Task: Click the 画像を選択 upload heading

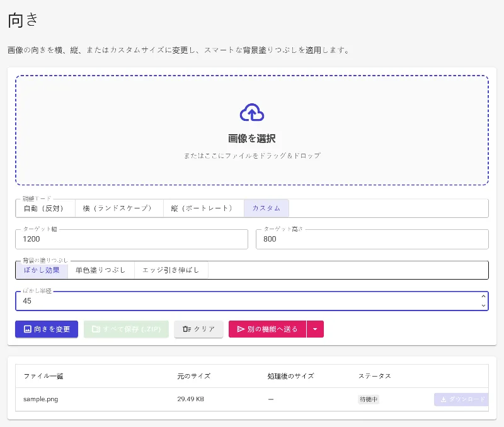Action: tap(252, 139)
